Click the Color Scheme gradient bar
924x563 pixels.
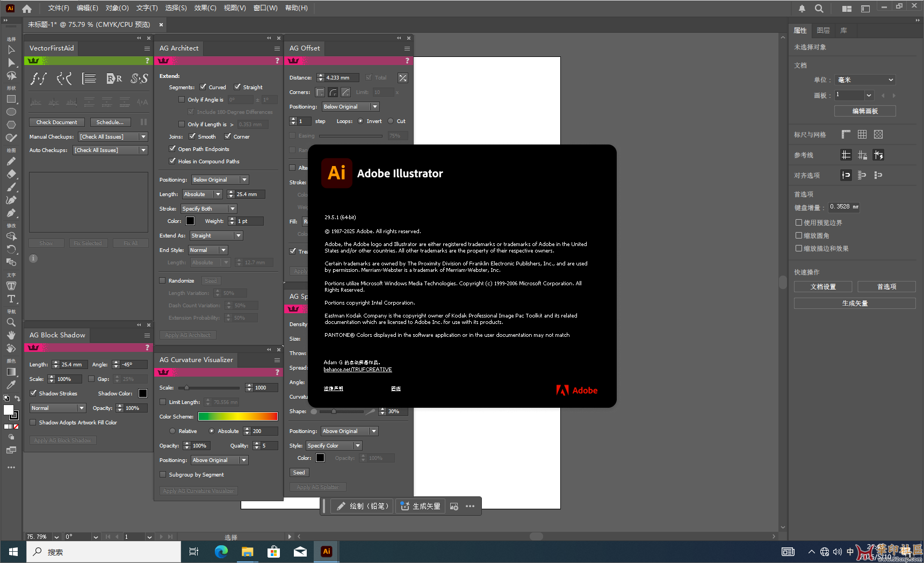click(237, 416)
